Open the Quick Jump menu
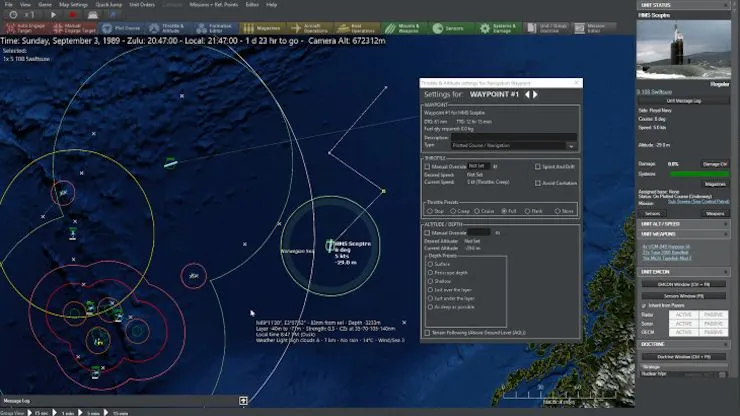Viewport: 740px width, 416px height. point(109,5)
